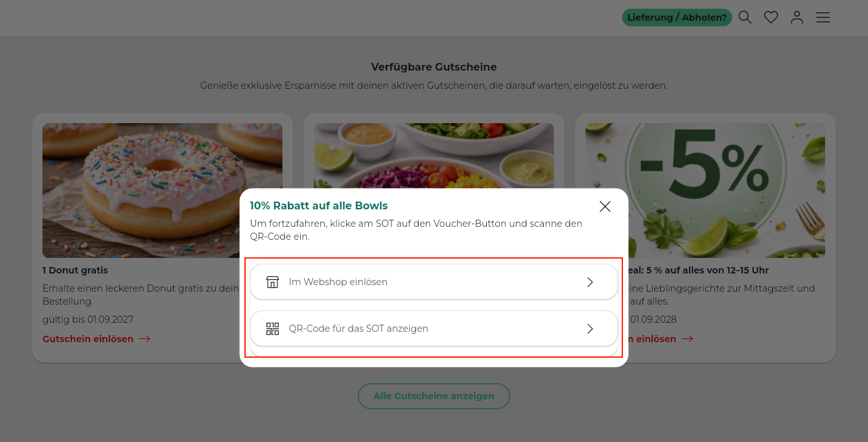Open the user account profile icon
This screenshot has height=442, width=868.
click(797, 17)
